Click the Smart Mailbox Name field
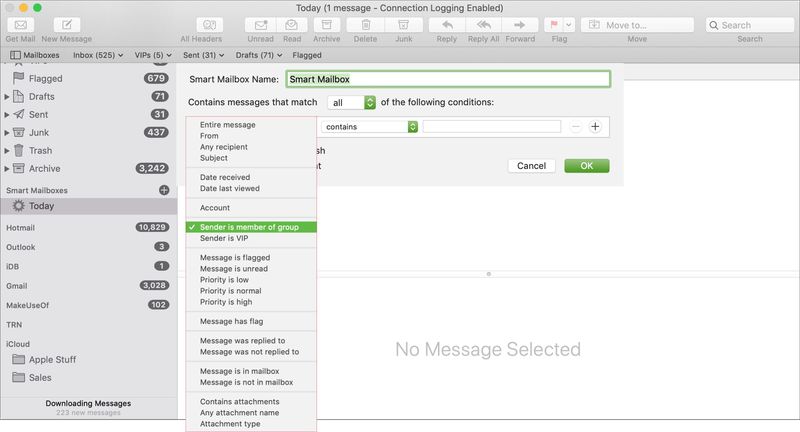The height and width of the screenshot is (432, 800). pyautogui.click(x=448, y=79)
